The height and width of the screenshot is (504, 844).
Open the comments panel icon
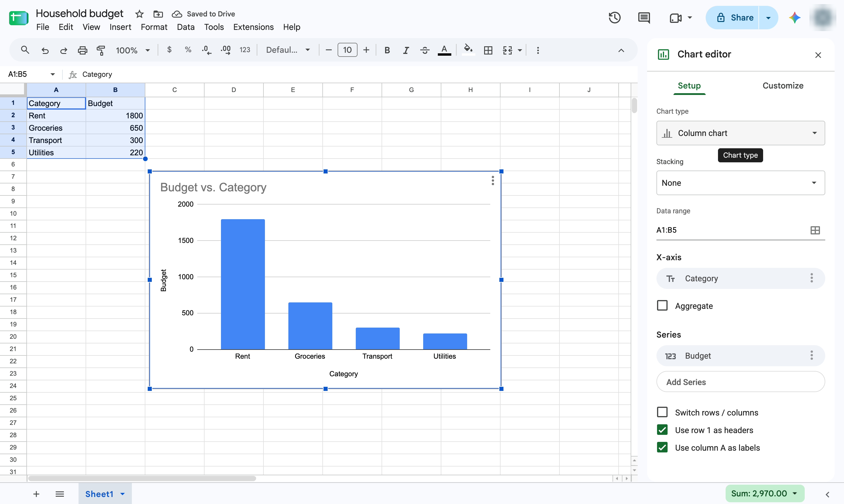click(644, 18)
